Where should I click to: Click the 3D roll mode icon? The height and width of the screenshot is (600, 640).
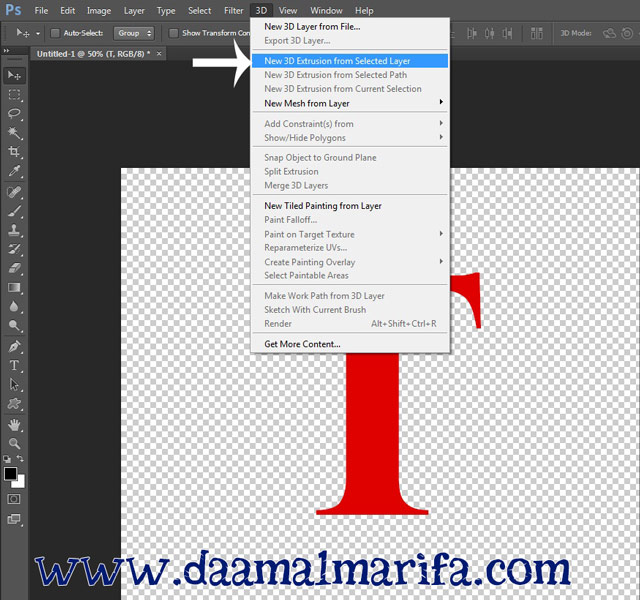pyautogui.click(x=627, y=33)
